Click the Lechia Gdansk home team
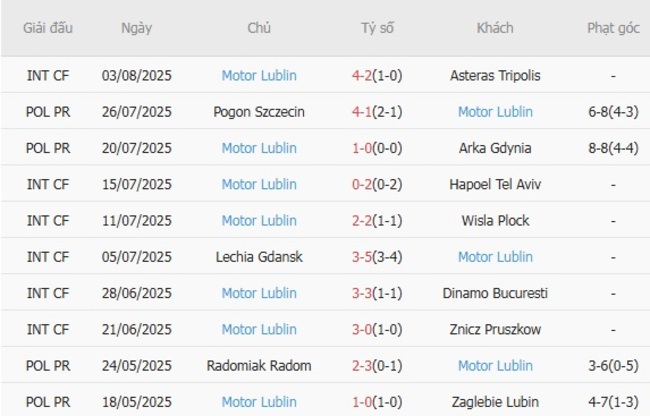This screenshot has width=650, height=416. pos(259,257)
